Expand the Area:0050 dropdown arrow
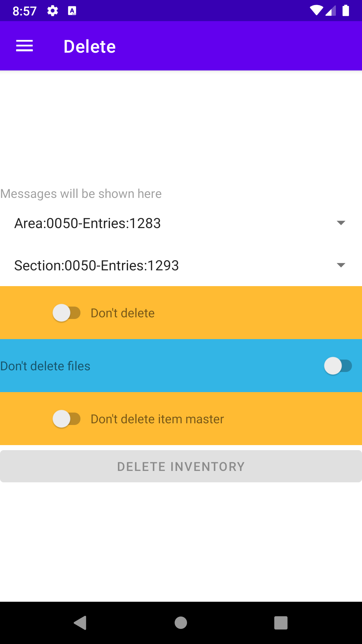Image resolution: width=362 pixels, height=644 pixels. click(341, 223)
